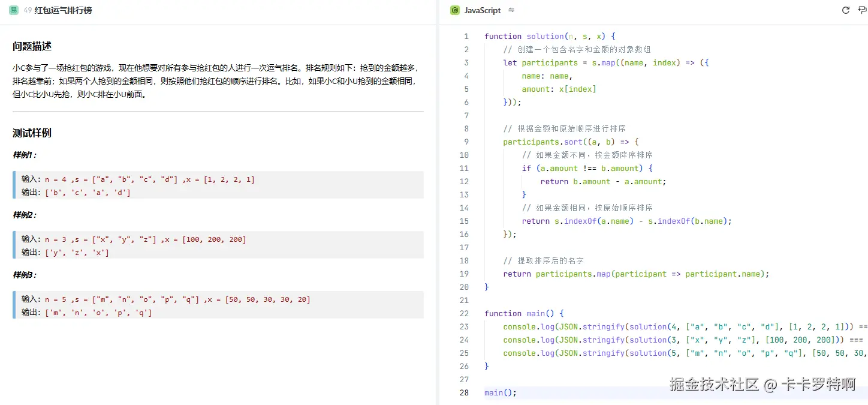Click the switch language arrows icon
Screen dimensions: 868x405
(511, 10)
